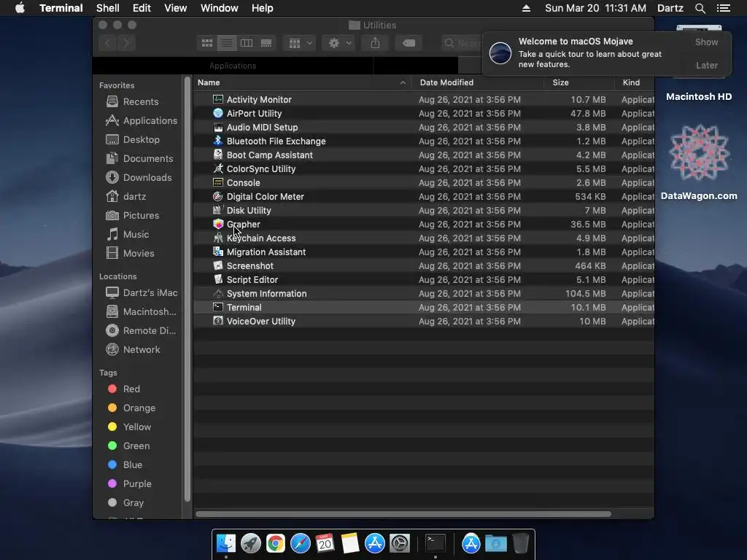
Task: Open the Apple menu
Action: coord(20,8)
